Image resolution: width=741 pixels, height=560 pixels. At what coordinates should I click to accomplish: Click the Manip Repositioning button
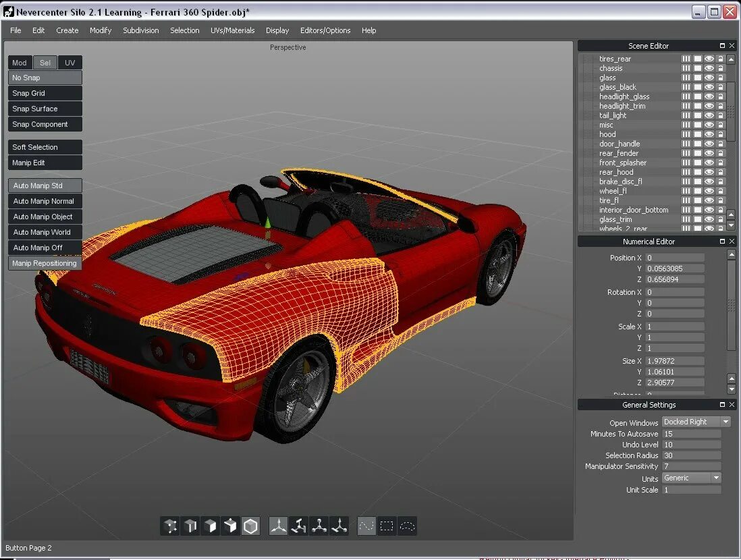(45, 263)
